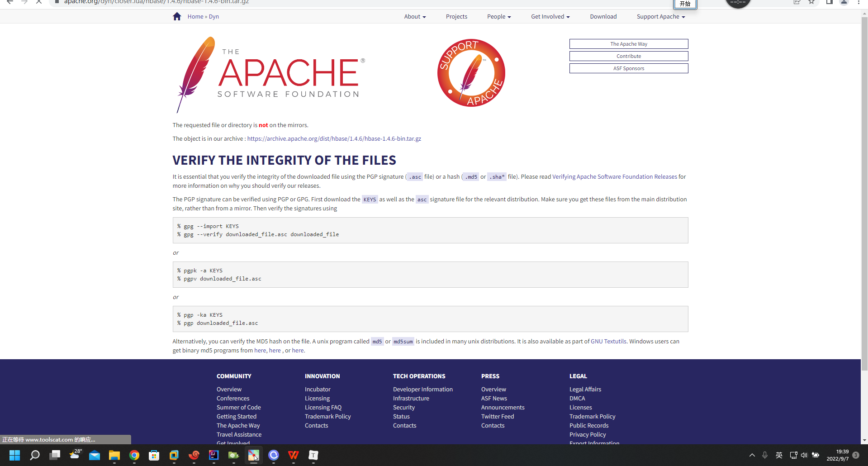868x466 pixels.
Task: Open the clock showing 19:39 2022/9/7
Action: pyautogui.click(x=837, y=455)
